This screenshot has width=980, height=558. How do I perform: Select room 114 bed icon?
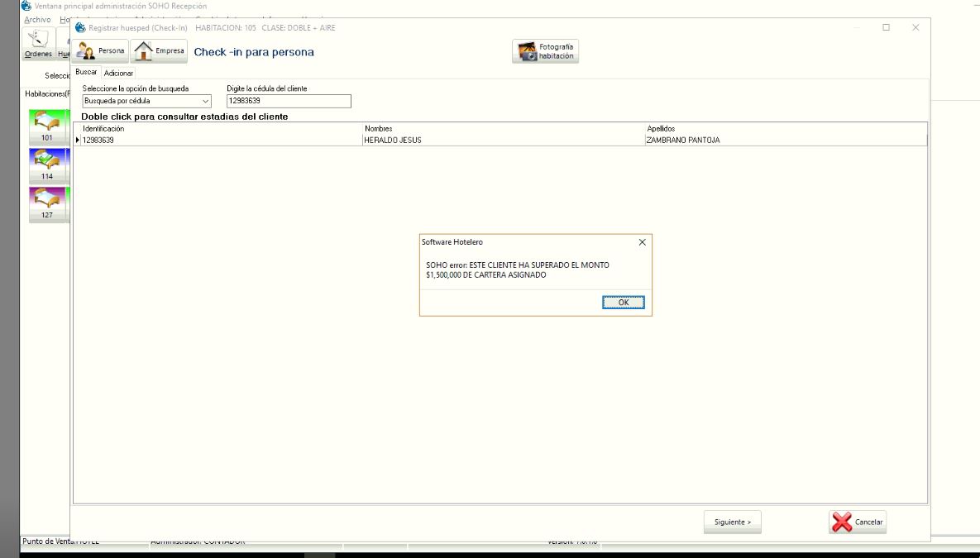coord(46,165)
